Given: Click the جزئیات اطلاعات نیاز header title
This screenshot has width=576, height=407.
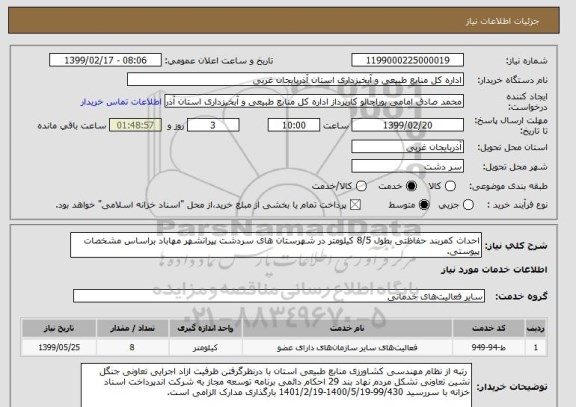Looking at the screenshot, I should pos(502,21).
